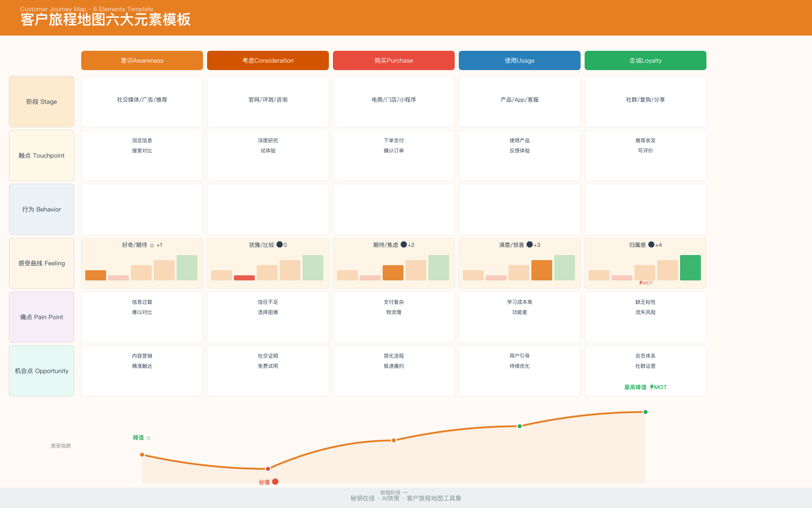The width and height of the screenshot is (812, 508).
Task: Click the red bar in Consideration feeling chart
Action: (x=244, y=278)
